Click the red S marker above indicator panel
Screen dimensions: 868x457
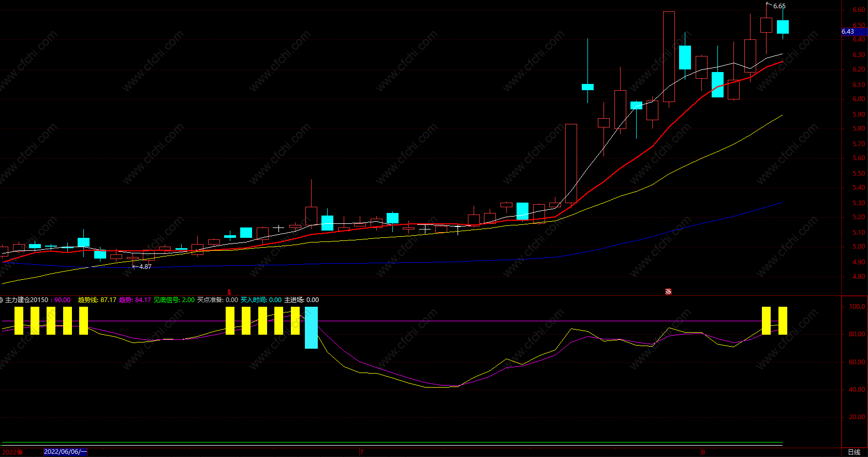tap(229, 292)
